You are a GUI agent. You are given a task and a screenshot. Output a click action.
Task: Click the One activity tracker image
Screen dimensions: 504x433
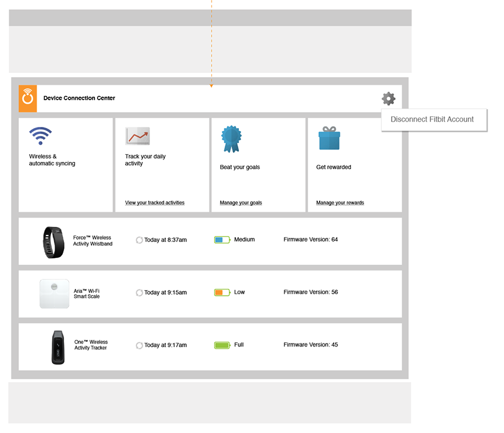(58, 347)
